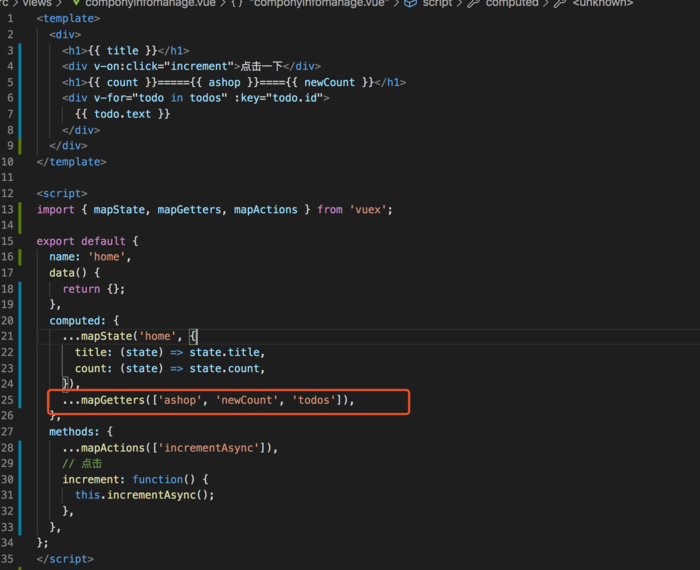Click line number 13 in gutter
700x570 pixels.
[x=7, y=209]
